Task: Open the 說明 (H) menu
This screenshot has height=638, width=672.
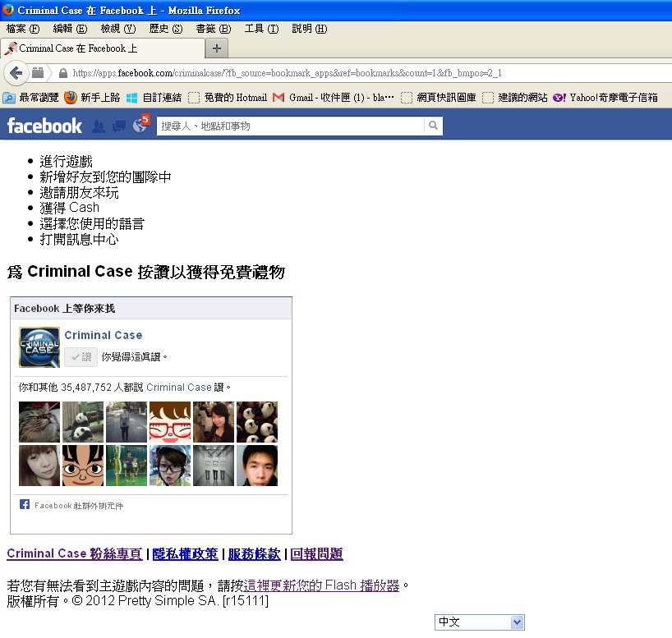Action: pos(310,29)
